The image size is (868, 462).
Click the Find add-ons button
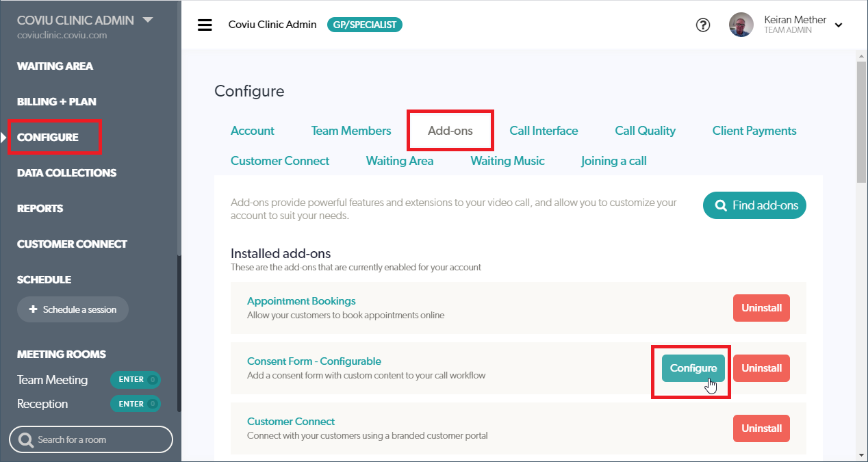(754, 205)
